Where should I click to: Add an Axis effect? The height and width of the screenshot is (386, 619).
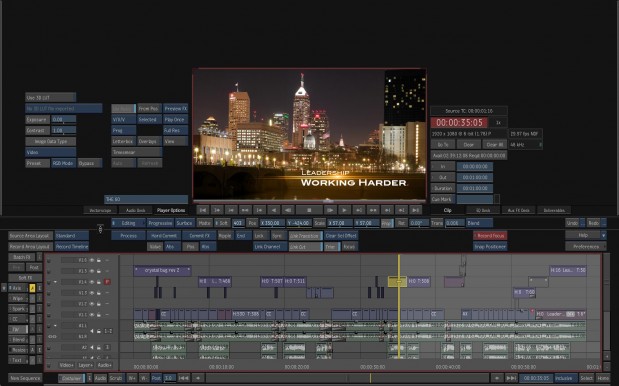pos(18,288)
